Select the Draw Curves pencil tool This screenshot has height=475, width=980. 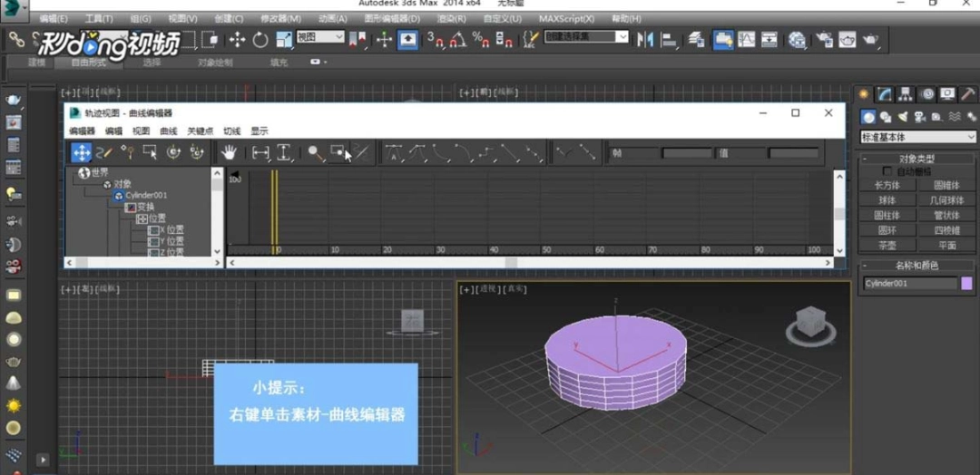point(104,152)
